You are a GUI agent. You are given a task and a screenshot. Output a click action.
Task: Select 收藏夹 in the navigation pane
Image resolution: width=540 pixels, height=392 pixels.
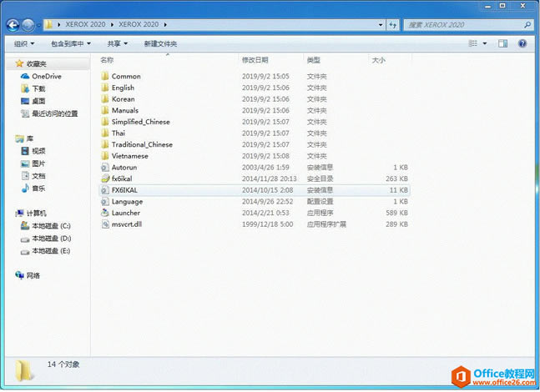(x=37, y=63)
